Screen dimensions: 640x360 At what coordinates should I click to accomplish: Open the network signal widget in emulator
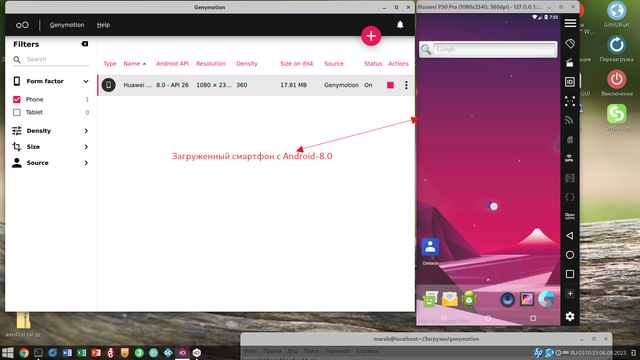click(x=570, y=120)
